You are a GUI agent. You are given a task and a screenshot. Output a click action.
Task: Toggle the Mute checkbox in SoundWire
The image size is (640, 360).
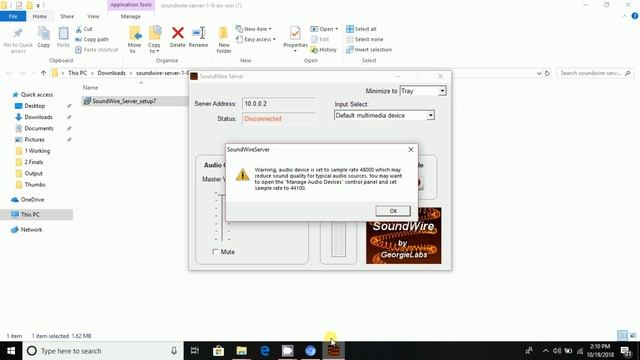click(x=216, y=252)
